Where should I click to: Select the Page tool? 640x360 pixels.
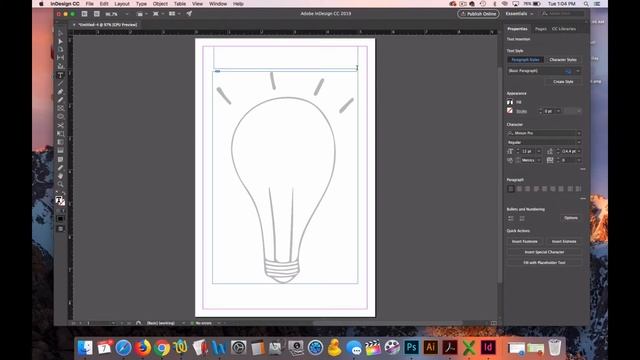(x=60, y=49)
